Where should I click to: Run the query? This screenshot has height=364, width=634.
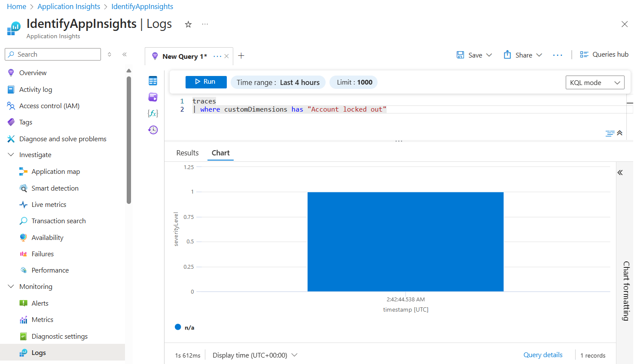(x=206, y=82)
